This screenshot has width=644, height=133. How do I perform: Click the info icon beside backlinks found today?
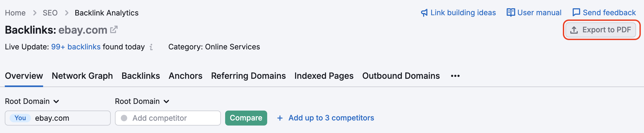click(x=151, y=47)
